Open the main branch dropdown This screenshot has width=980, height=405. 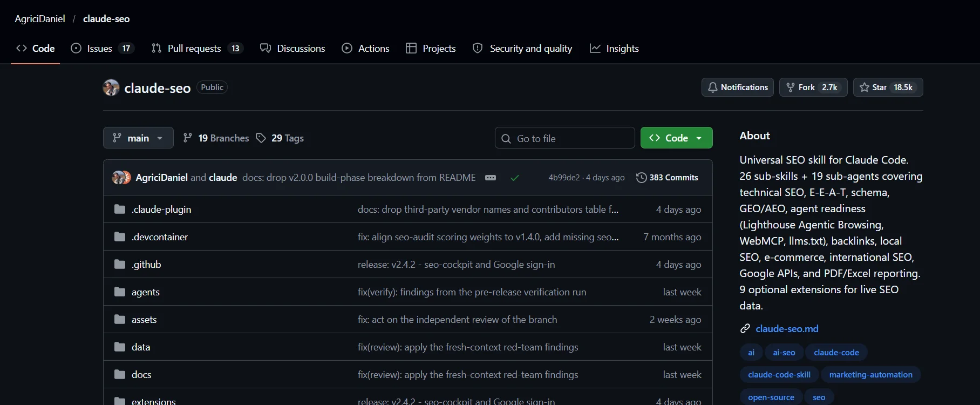click(138, 138)
